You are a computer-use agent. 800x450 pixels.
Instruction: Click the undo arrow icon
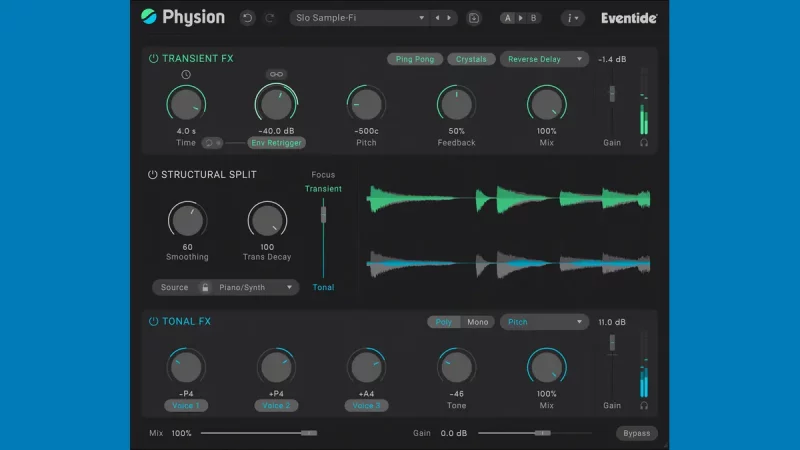click(x=248, y=18)
